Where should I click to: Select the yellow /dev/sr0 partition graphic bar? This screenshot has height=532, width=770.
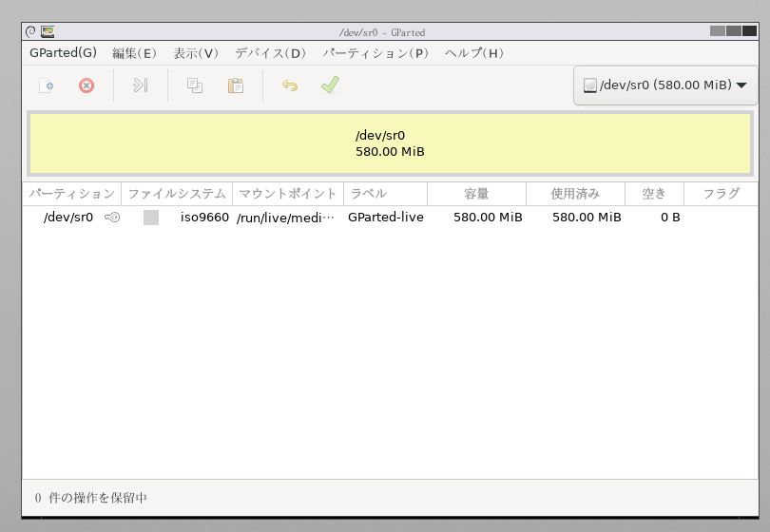point(390,143)
